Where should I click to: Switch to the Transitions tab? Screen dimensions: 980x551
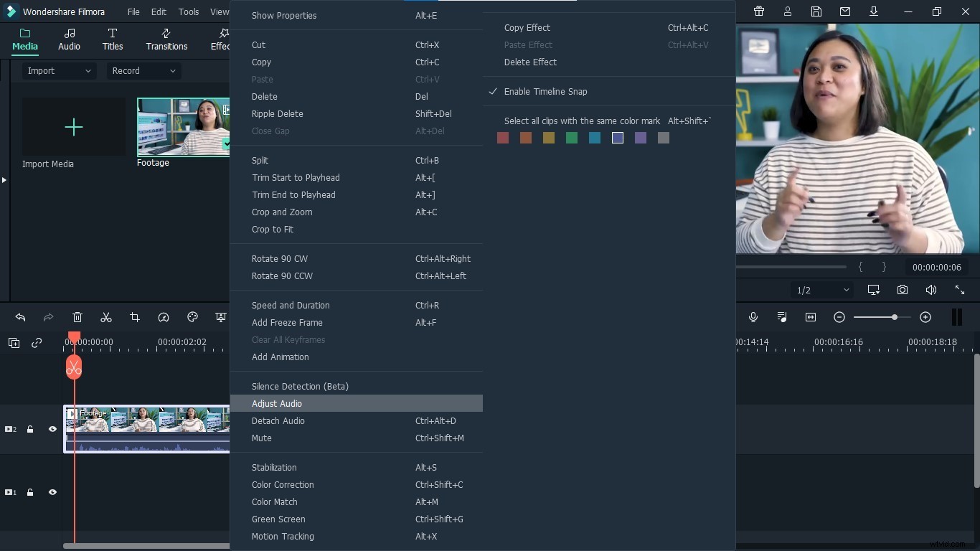pos(166,39)
